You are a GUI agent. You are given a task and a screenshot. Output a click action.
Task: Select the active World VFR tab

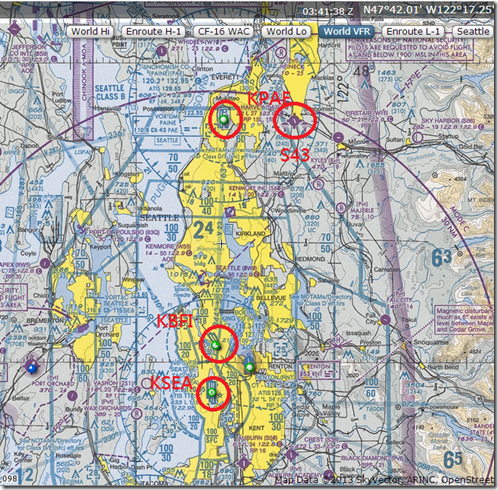(347, 32)
